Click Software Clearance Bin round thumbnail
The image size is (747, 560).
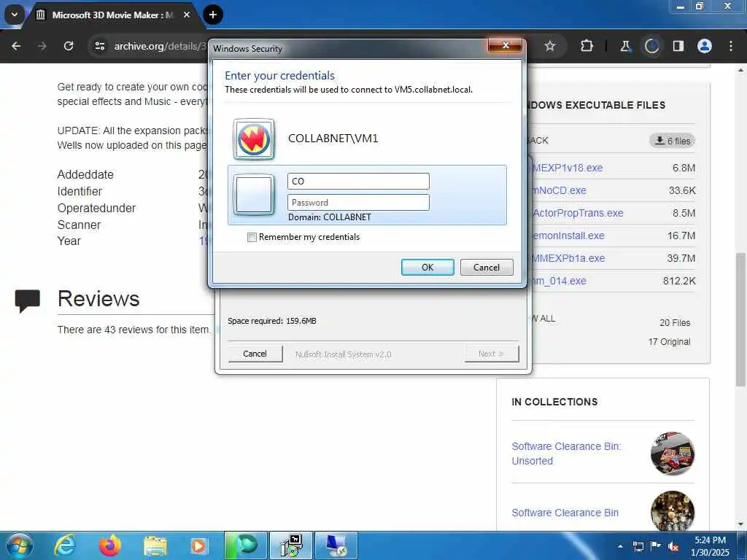click(672, 511)
